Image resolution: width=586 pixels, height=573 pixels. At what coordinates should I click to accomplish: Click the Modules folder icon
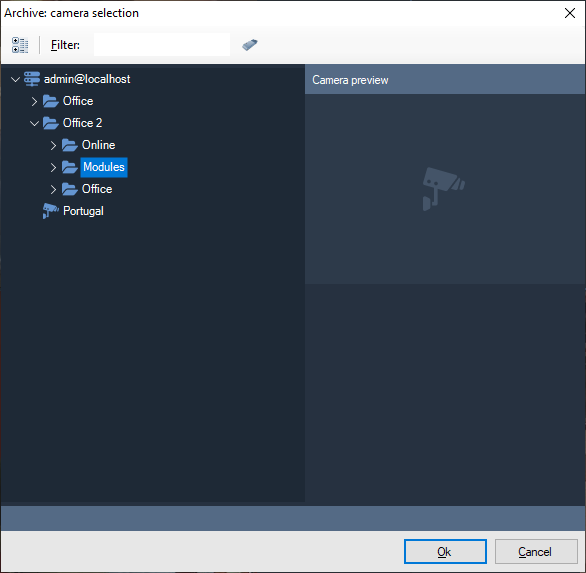(70, 167)
